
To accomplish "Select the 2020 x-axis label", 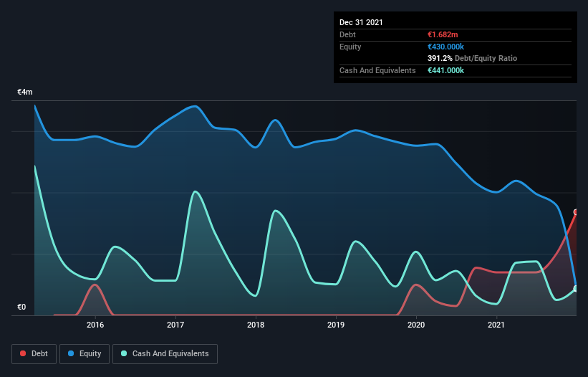I will coord(416,325).
